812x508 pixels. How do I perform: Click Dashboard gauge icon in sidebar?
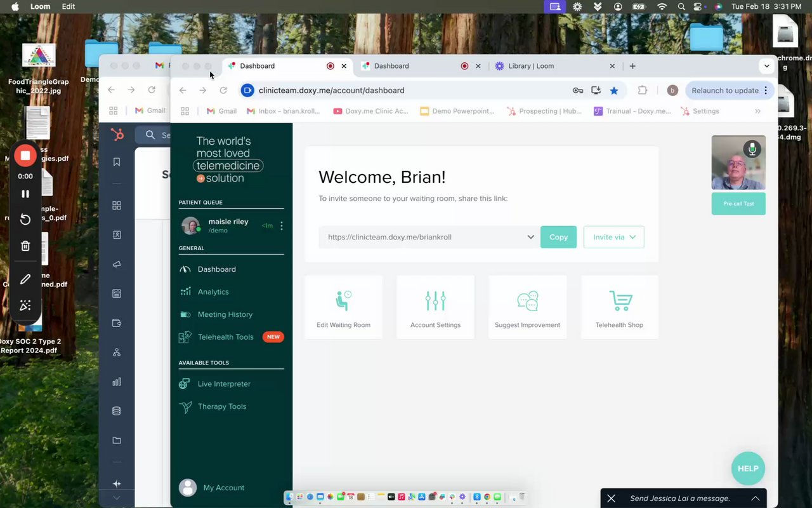185,269
